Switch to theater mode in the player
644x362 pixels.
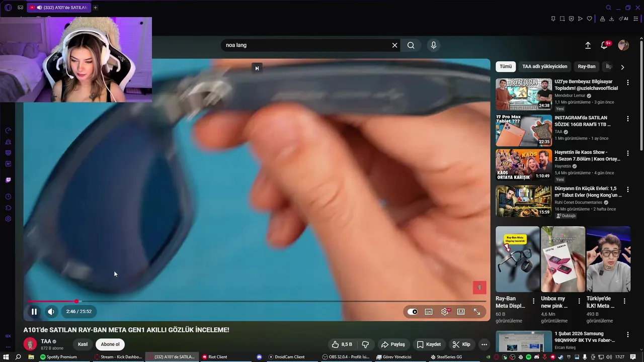(461, 312)
